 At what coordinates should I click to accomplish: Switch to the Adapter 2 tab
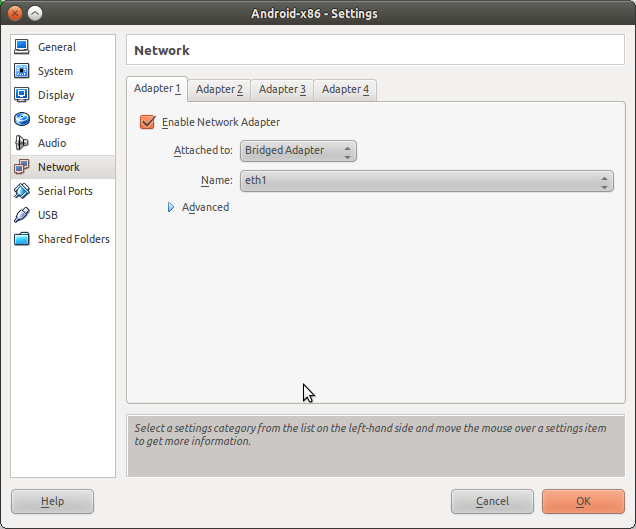pyautogui.click(x=219, y=90)
